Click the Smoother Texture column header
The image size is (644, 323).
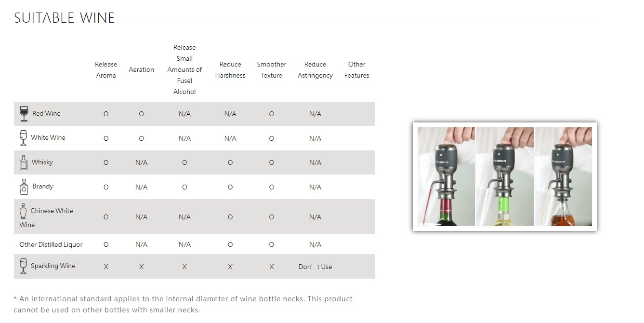272,69
